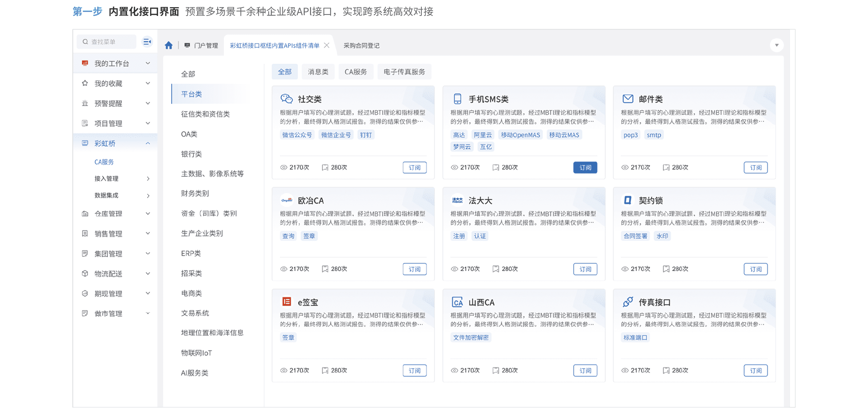Screen dimensions: 868x409
Task: Click the 邮件类 envelope icon
Action: click(x=628, y=99)
